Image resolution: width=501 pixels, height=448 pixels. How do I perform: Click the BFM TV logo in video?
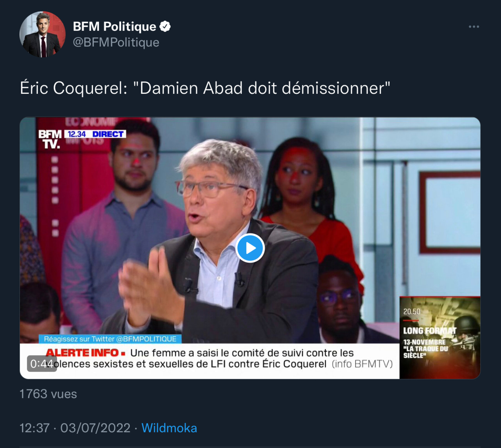50,139
